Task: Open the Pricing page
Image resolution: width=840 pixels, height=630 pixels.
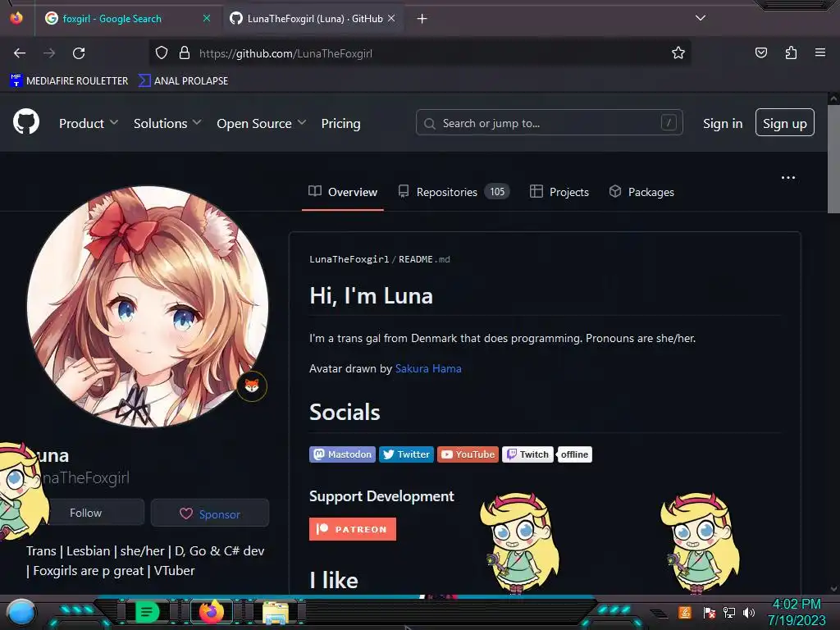Action: 340,123
